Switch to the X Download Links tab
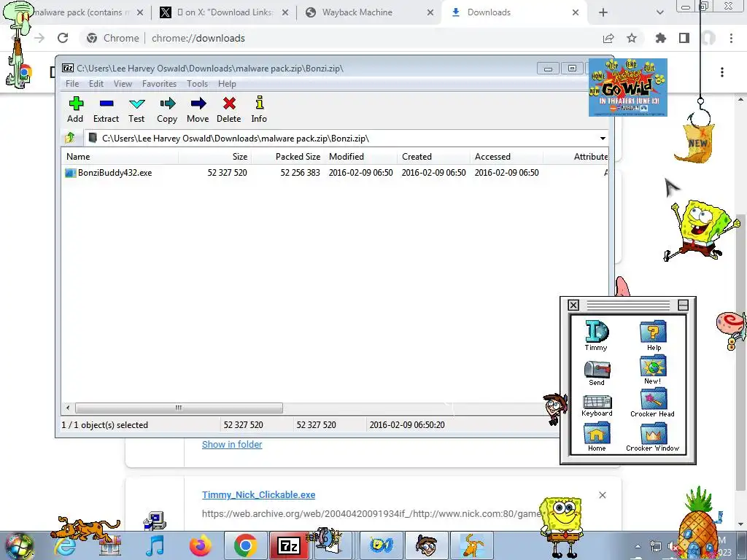Viewport: 747px width, 560px height. (222, 12)
